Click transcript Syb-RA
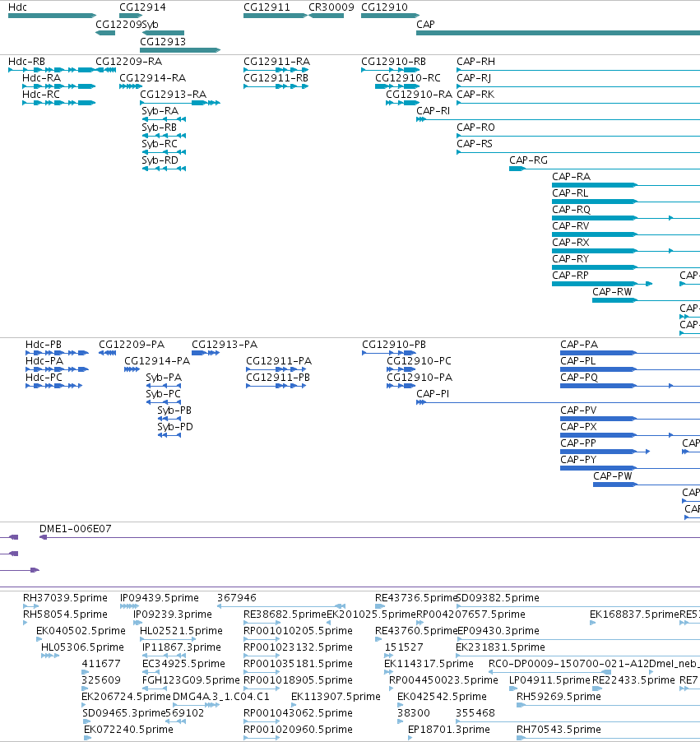Screen dimensions: 700x742 [164, 120]
